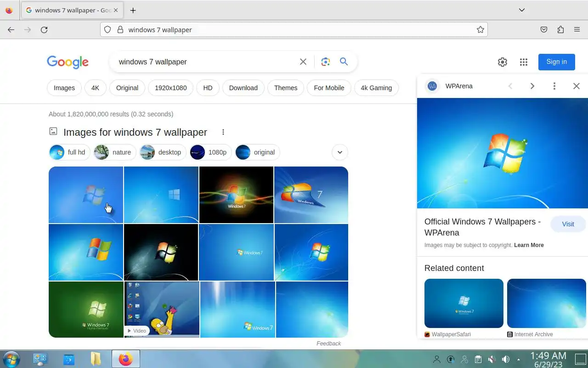Screen dimensions: 588x368
Task: Reload the current page
Action: (44, 29)
